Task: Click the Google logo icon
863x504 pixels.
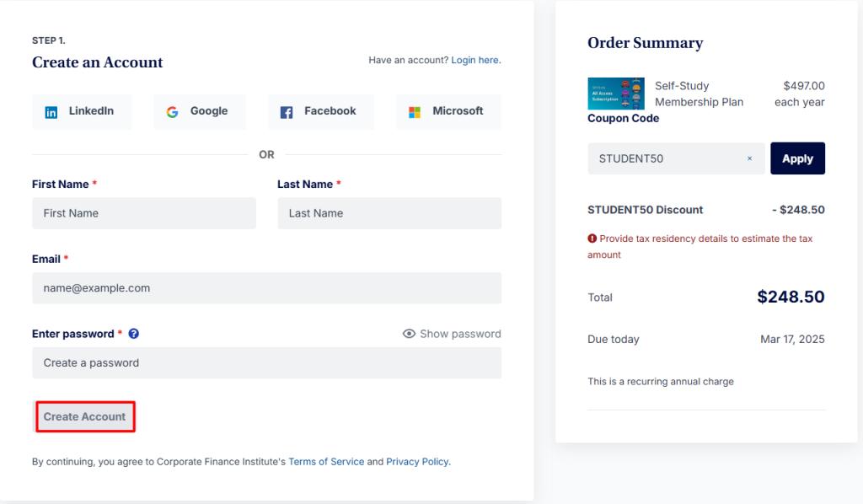Action: pos(172,112)
